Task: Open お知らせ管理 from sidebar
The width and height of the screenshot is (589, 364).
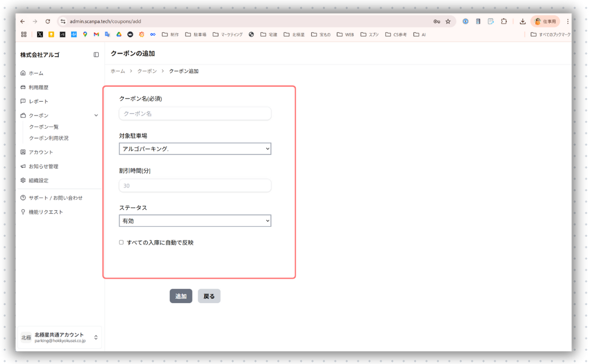Action: [x=43, y=166]
